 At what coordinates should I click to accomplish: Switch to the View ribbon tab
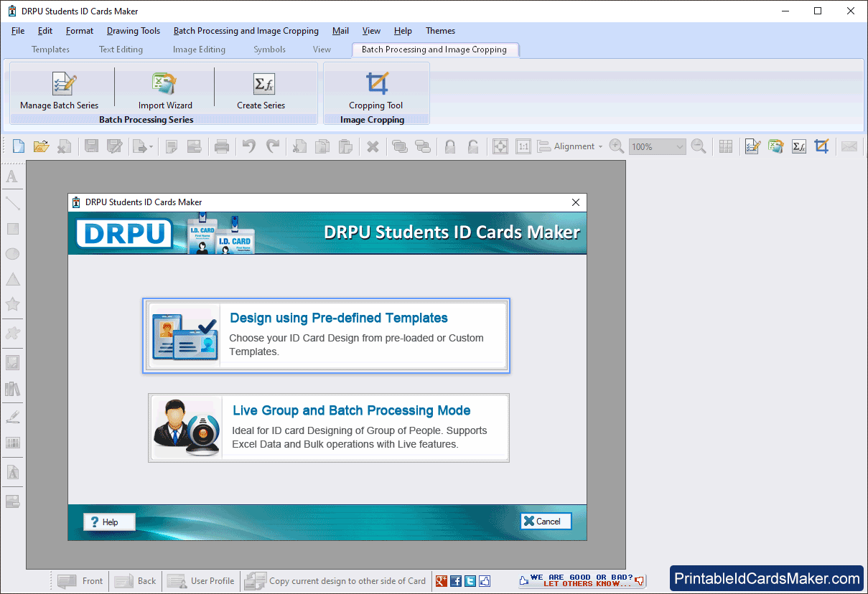point(322,49)
